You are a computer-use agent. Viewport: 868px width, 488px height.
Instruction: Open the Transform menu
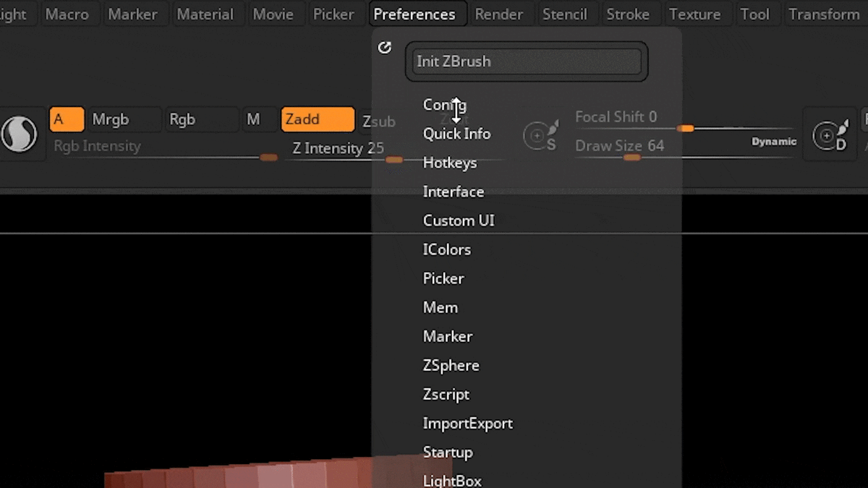(825, 14)
